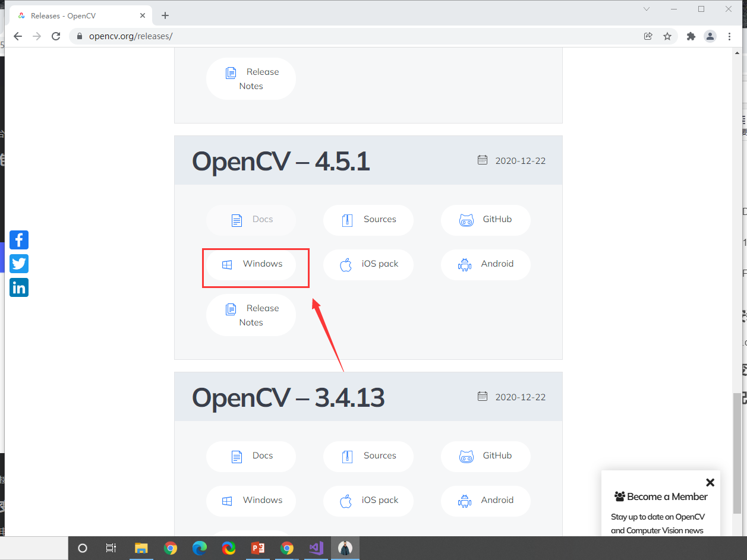The image size is (747, 560).
Task: Download Android package for OpenCV 4.5.1
Action: pos(486,264)
